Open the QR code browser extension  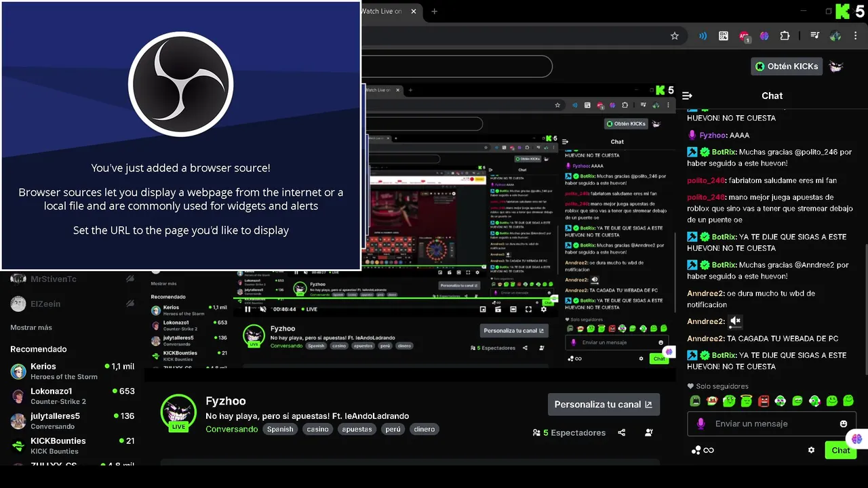coord(724,36)
